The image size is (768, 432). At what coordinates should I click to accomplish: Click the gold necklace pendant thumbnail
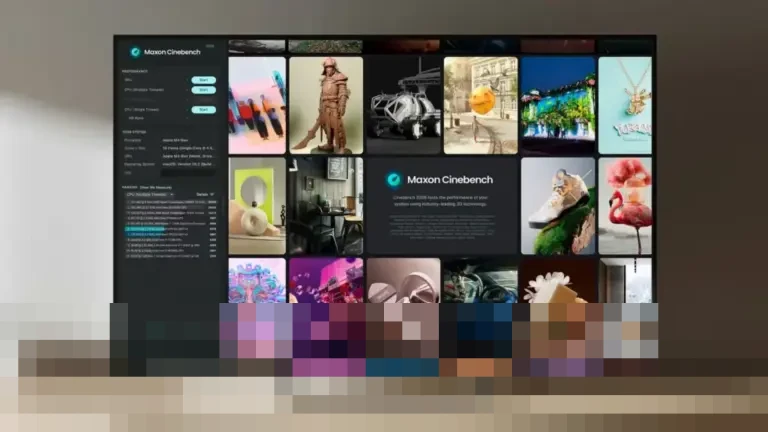[x=625, y=105]
